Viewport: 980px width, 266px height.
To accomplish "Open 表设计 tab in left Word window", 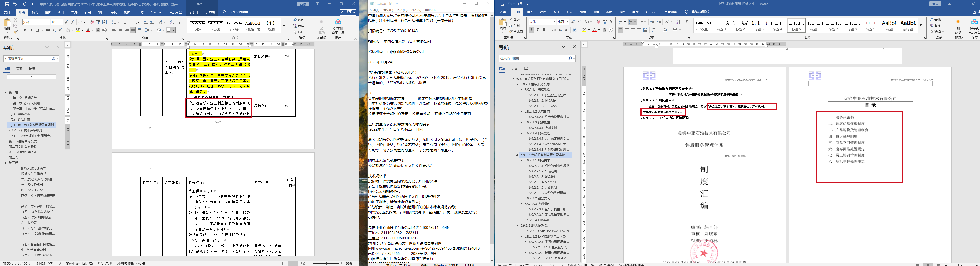I will click(194, 12).
